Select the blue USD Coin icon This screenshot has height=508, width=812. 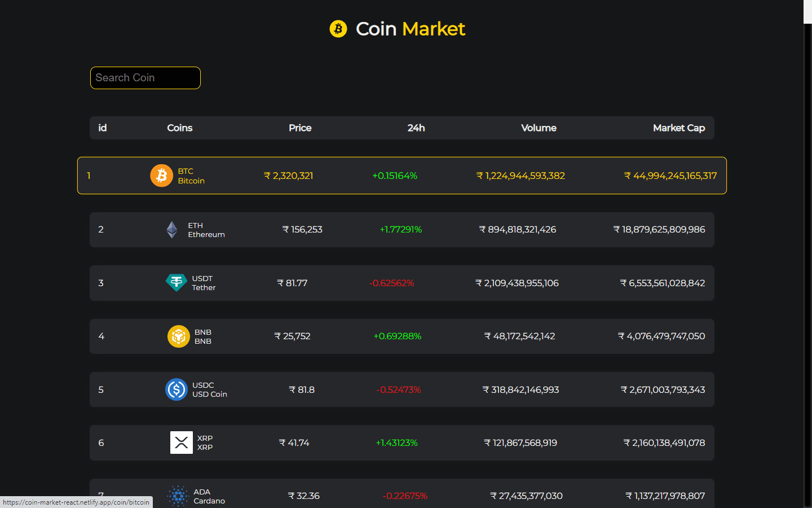point(176,389)
